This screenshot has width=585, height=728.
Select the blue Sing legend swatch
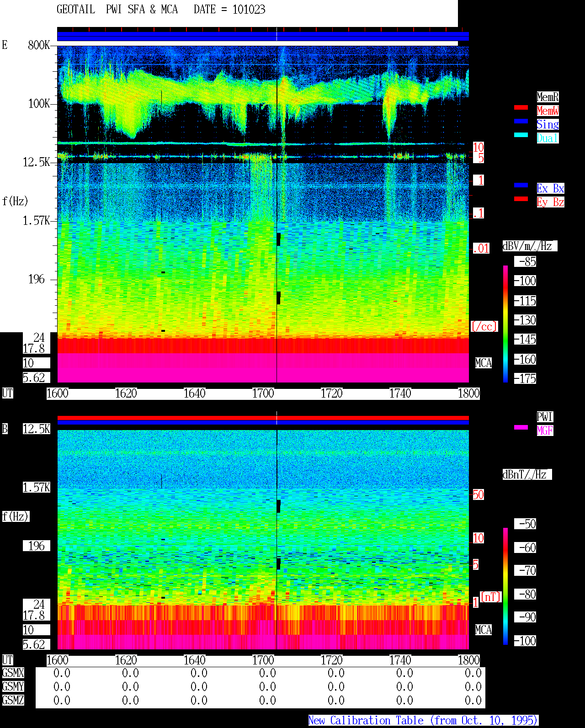coord(521,121)
